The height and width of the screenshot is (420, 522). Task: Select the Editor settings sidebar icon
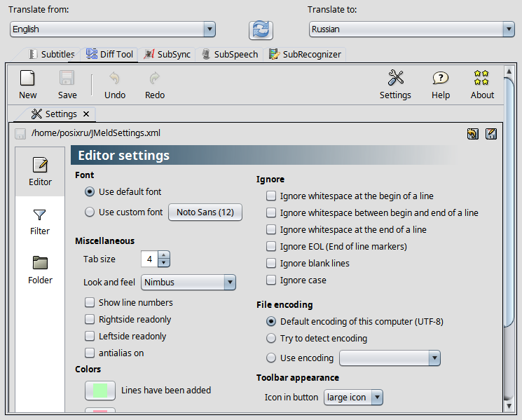(40, 165)
